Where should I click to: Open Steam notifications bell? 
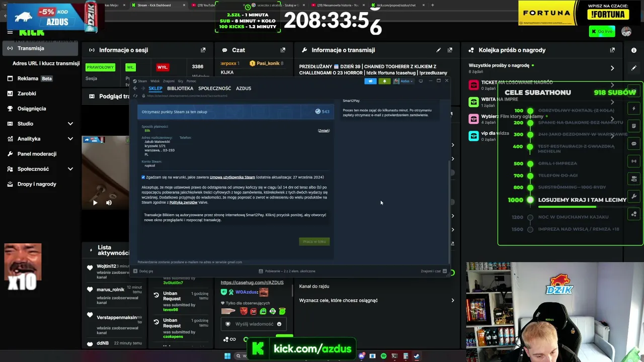(x=384, y=81)
